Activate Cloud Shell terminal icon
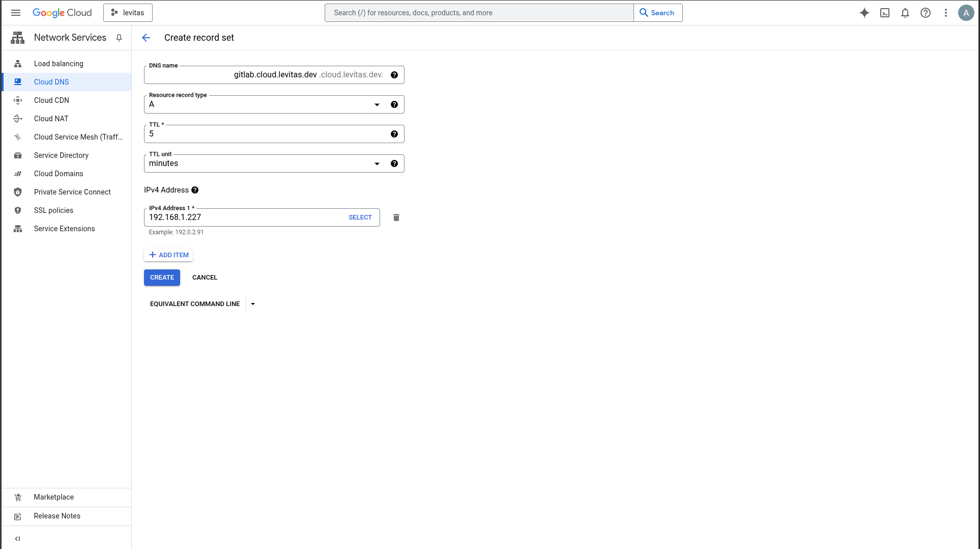The image size is (980, 549). click(885, 13)
